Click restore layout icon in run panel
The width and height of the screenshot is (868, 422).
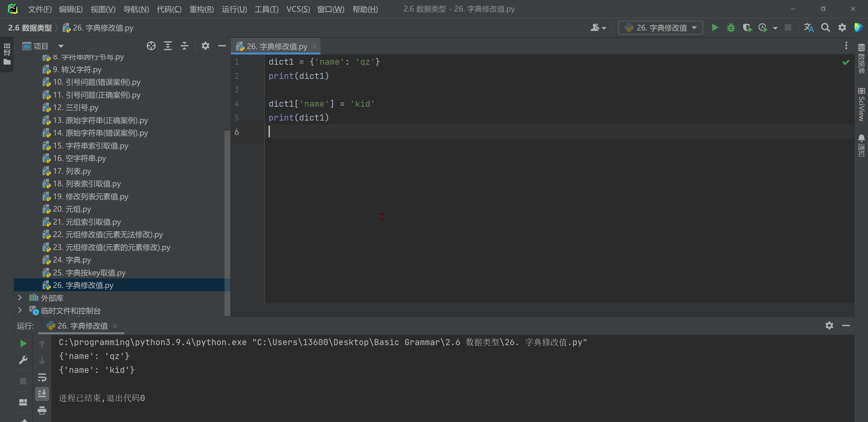tap(23, 402)
